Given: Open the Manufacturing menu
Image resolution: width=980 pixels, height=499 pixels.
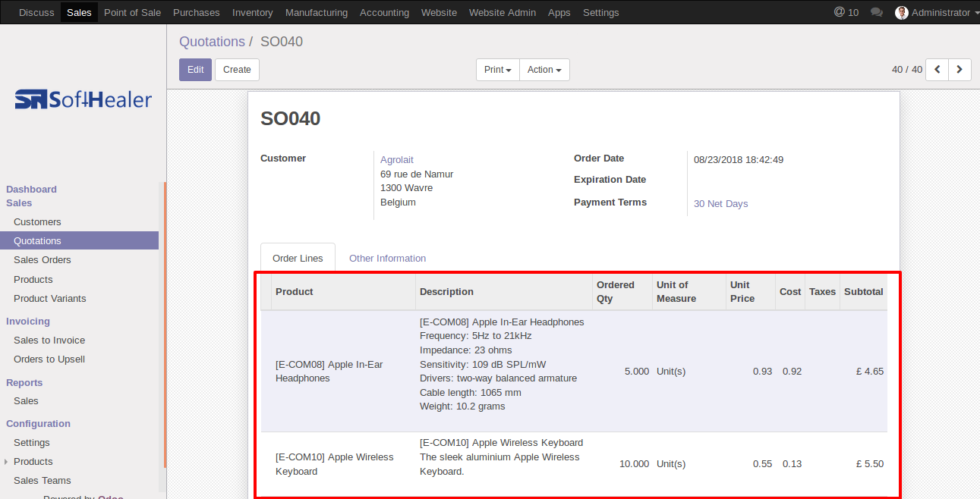Looking at the screenshot, I should coord(317,12).
